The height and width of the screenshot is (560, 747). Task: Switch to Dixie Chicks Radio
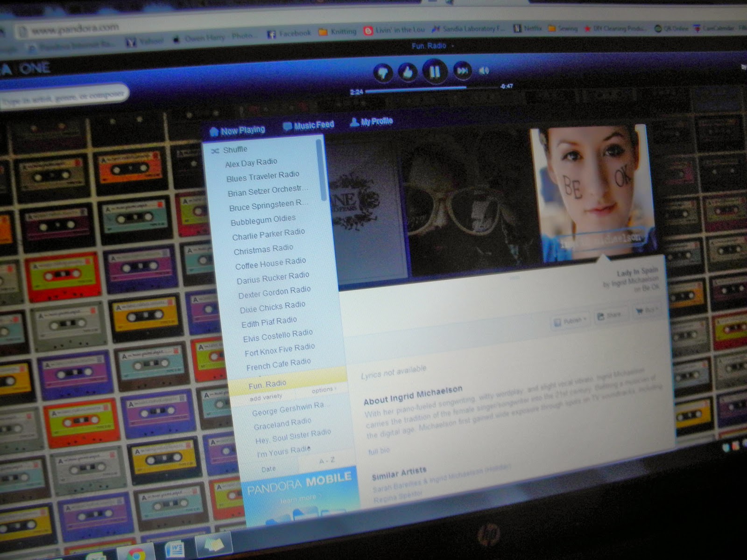(273, 307)
